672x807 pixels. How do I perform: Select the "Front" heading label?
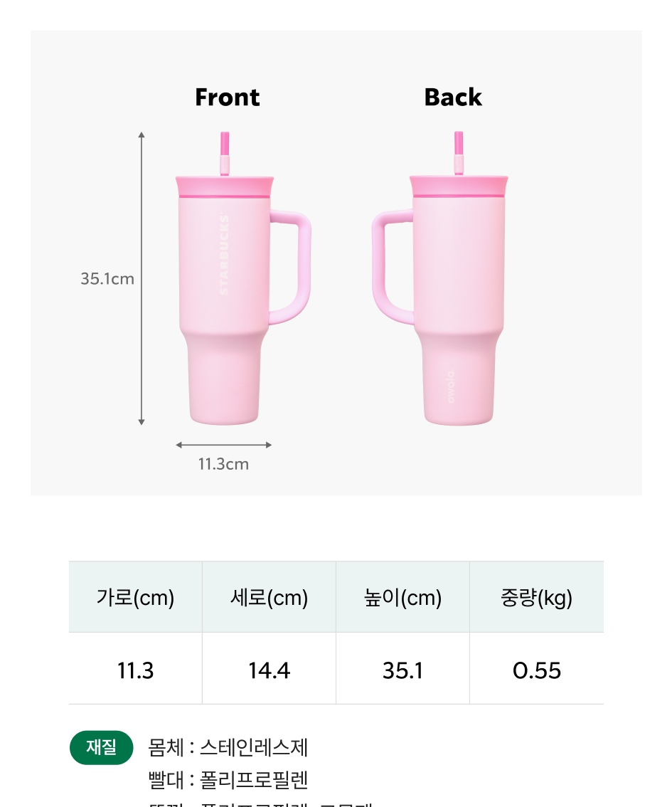[228, 97]
